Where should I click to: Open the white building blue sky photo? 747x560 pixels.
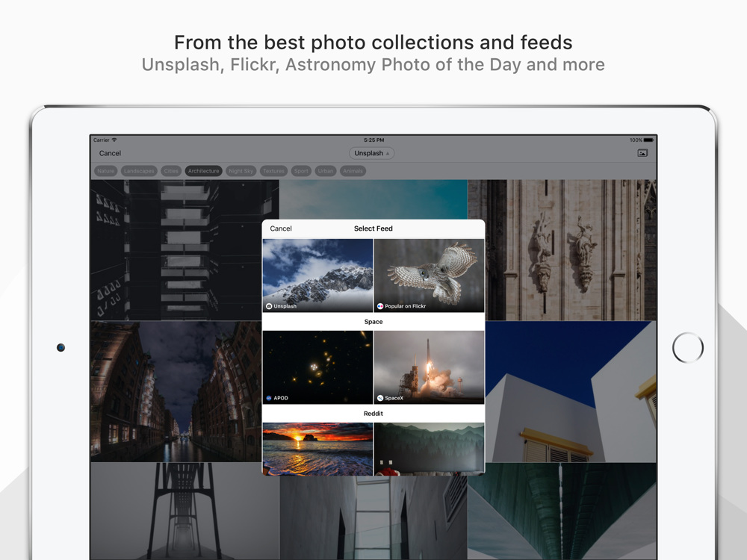571,391
